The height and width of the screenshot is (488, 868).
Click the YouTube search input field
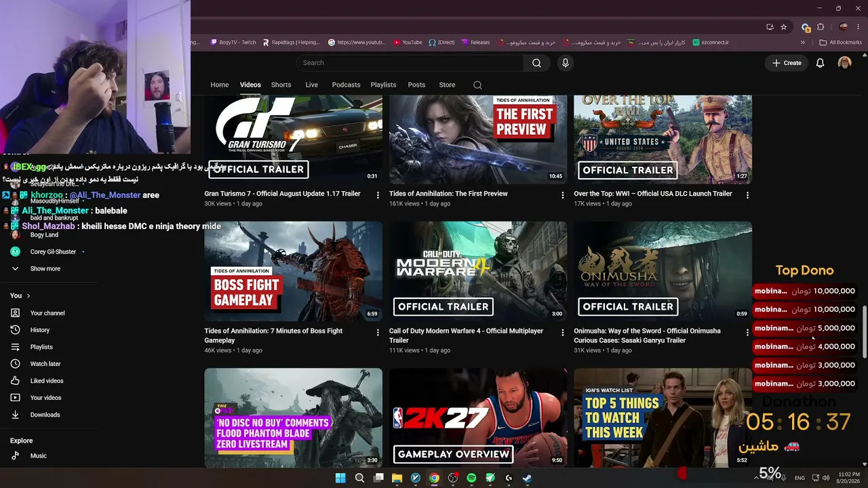coord(410,63)
